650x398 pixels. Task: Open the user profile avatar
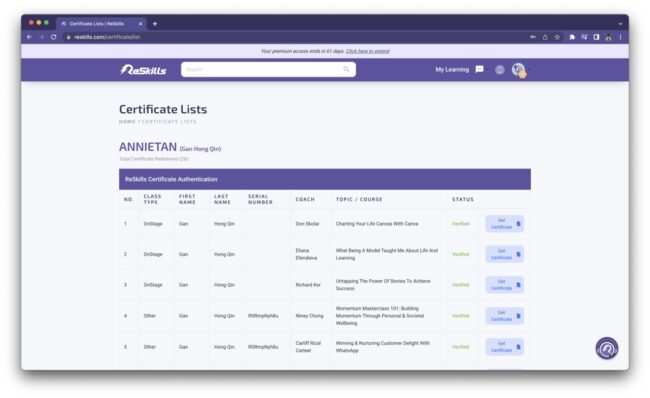[x=518, y=70]
